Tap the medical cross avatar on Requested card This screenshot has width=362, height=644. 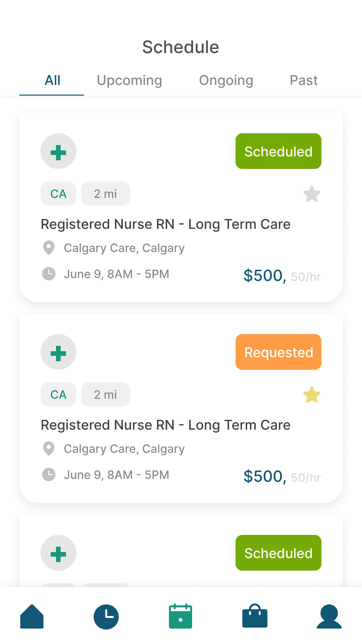pos(58,352)
